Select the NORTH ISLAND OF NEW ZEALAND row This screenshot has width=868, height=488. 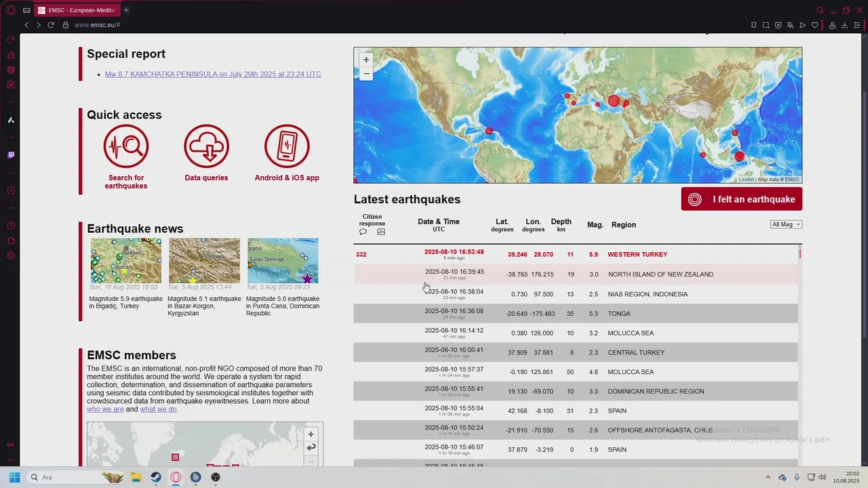[576, 274]
